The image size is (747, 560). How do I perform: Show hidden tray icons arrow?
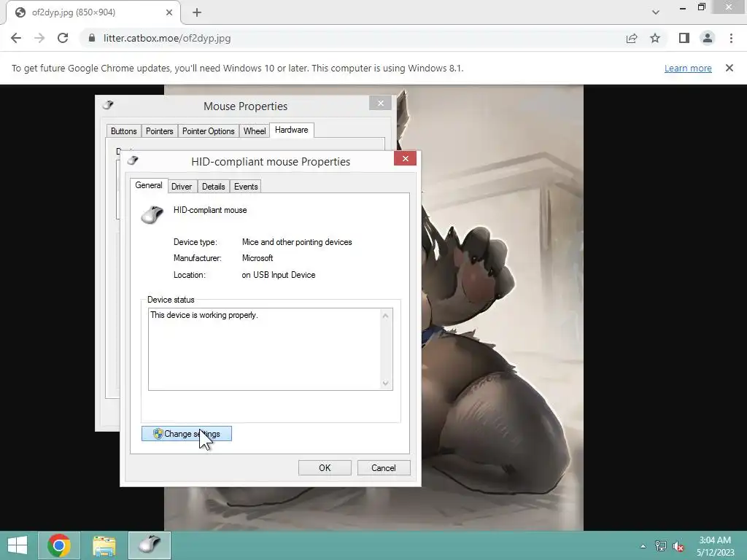pyautogui.click(x=643, y=546)
